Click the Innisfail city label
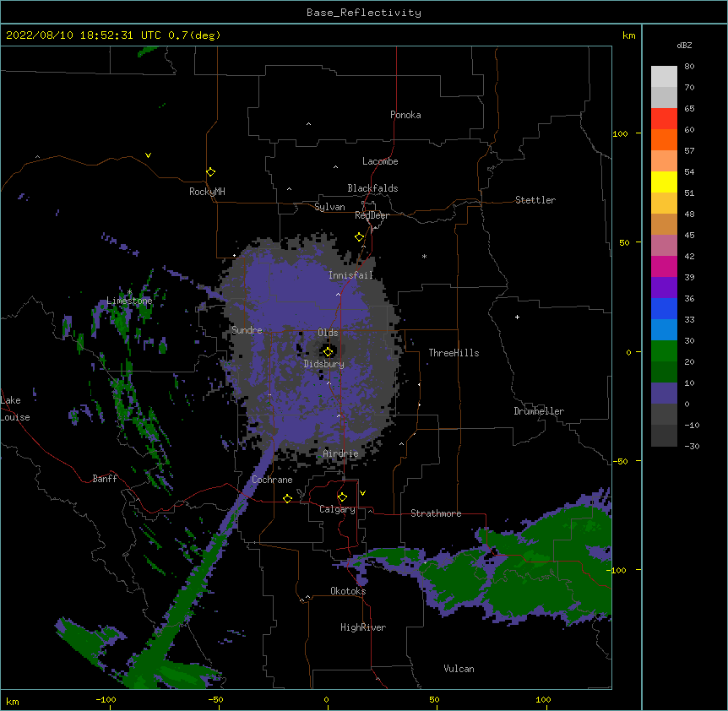Image resolution: width=728 pixels, height=711 pixels. 351,275
